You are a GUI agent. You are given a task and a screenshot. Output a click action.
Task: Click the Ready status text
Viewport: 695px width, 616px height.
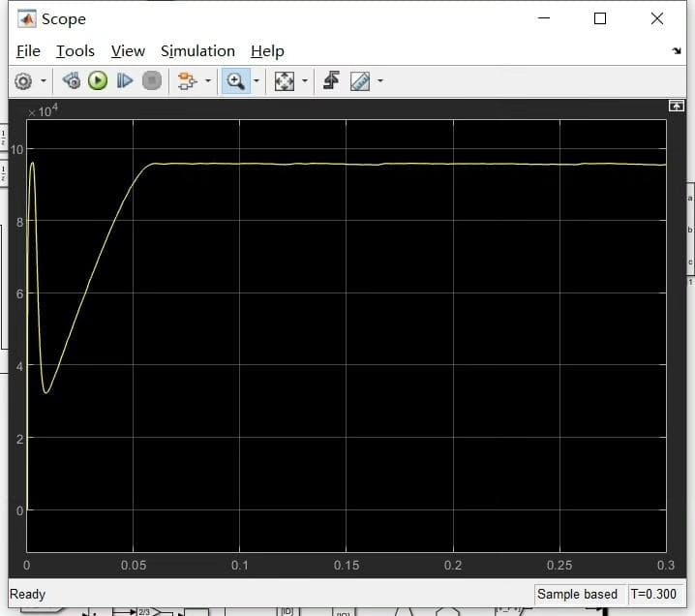(x=27, y=595)
